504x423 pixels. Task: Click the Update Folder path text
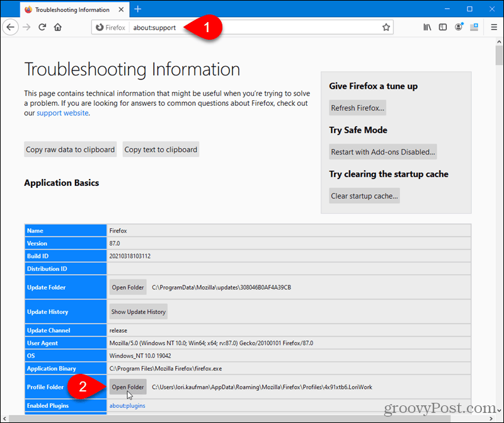(x=222, y=287)
